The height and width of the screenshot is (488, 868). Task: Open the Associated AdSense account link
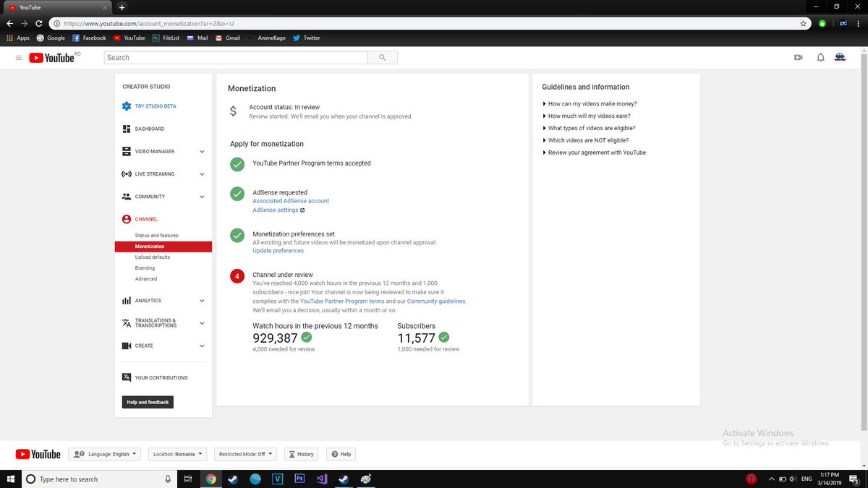point(291,201)
